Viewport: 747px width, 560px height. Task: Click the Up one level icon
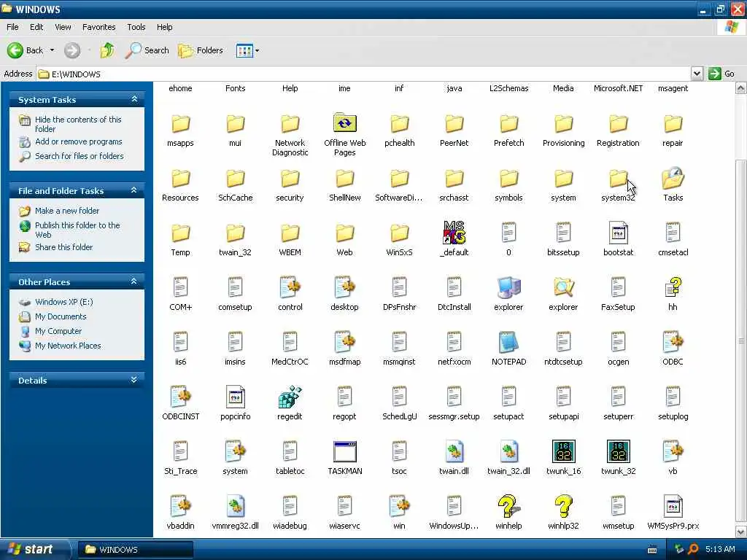pyautogui.click(x=107, y=50)
